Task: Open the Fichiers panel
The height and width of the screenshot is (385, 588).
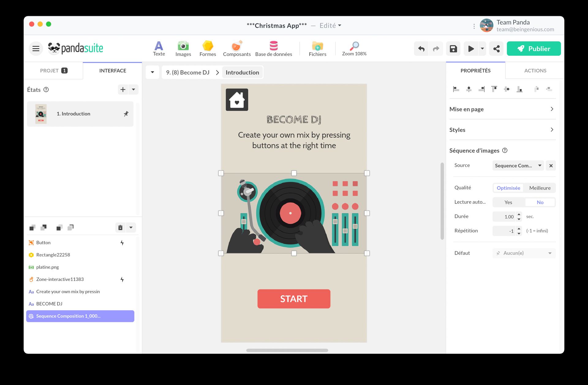Action: [317, 48]
